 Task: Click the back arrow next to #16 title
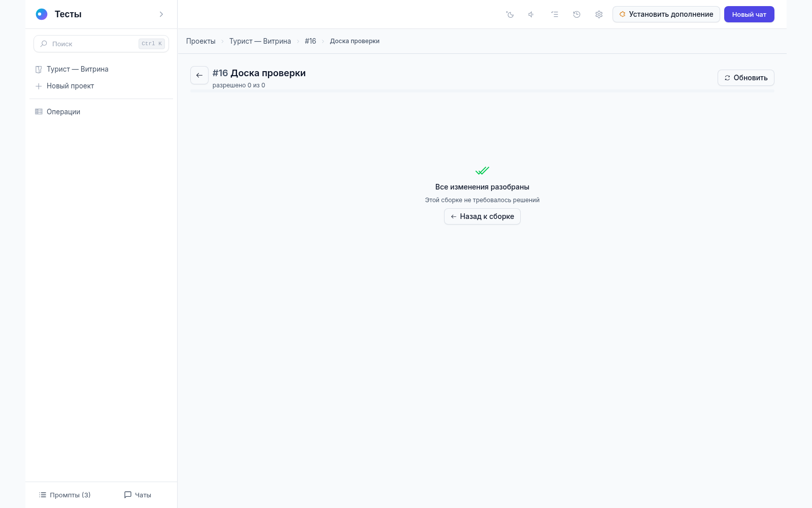tap(199, 75)
